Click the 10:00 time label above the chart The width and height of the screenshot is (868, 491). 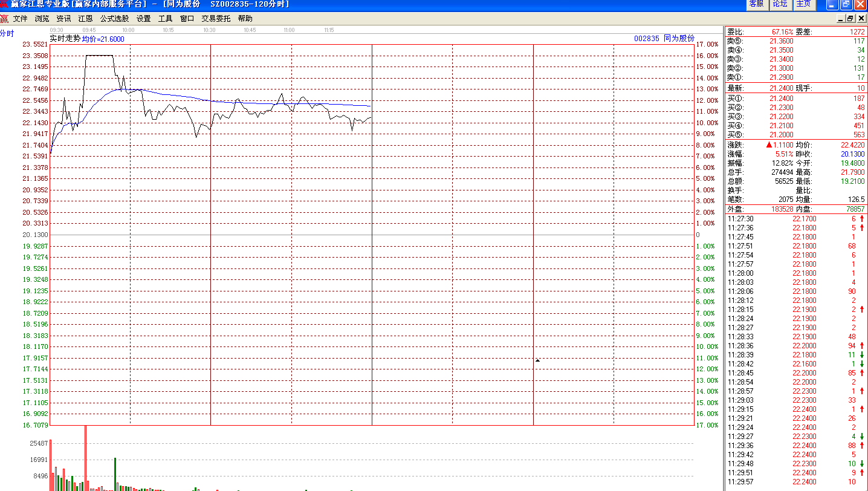click(128, 30)
